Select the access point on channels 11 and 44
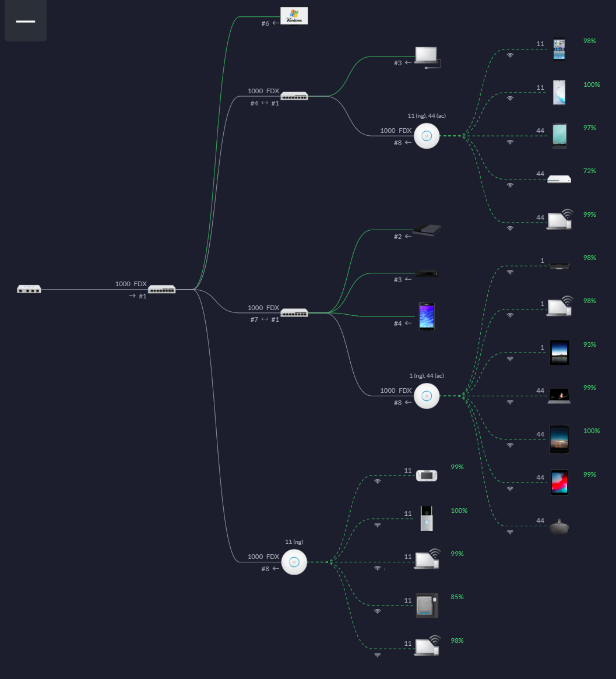Viewport: 616px width, 679px height. point(427,136)
